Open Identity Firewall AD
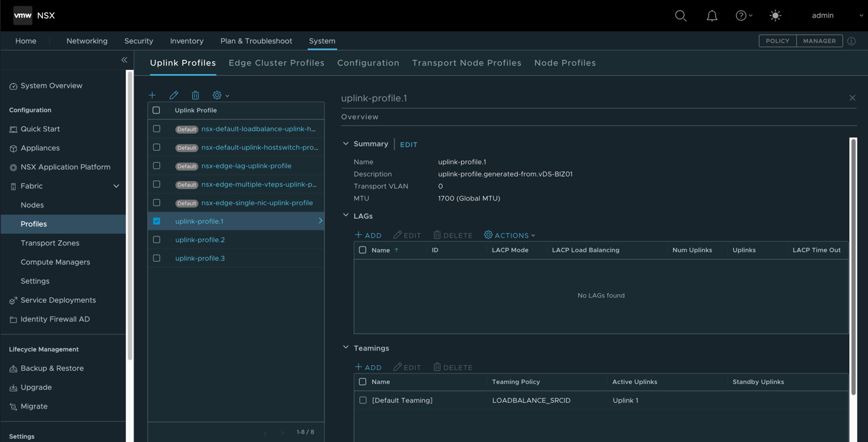Image resolution: width=868 pixels, height=442 pixels. tap(55, 319)
